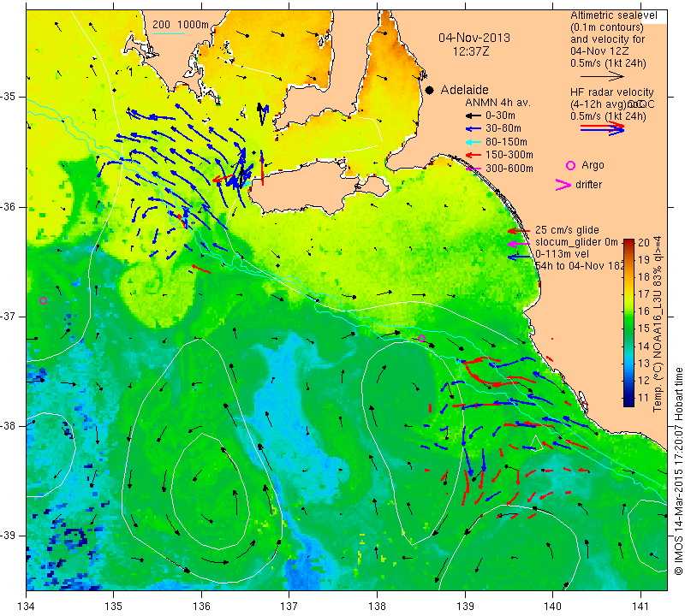Click the colorbar tick label 13

pos(644,364)
